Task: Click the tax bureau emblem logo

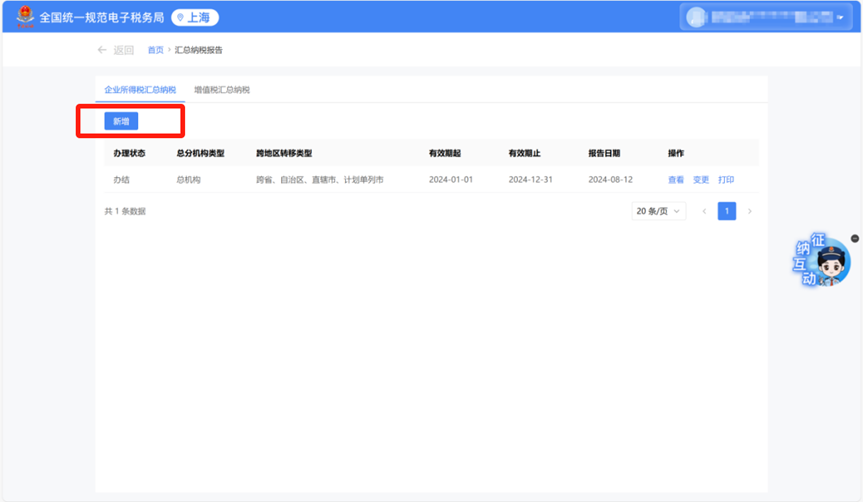Action: pyautogui.click(x=25, y=17)
